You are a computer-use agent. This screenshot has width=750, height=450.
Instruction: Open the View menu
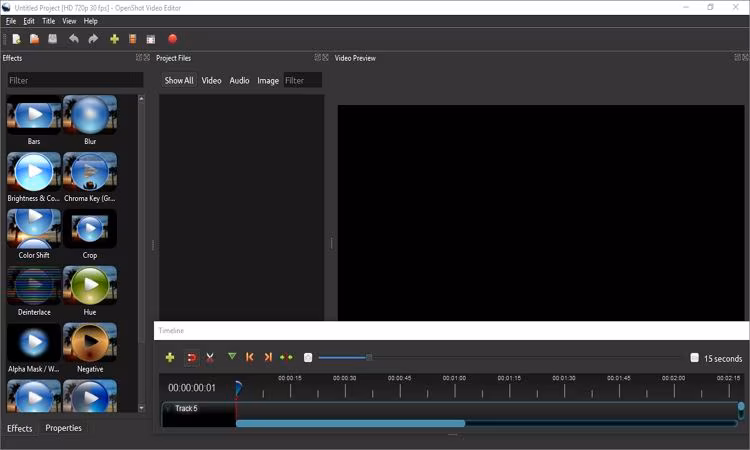coord(69,21)
